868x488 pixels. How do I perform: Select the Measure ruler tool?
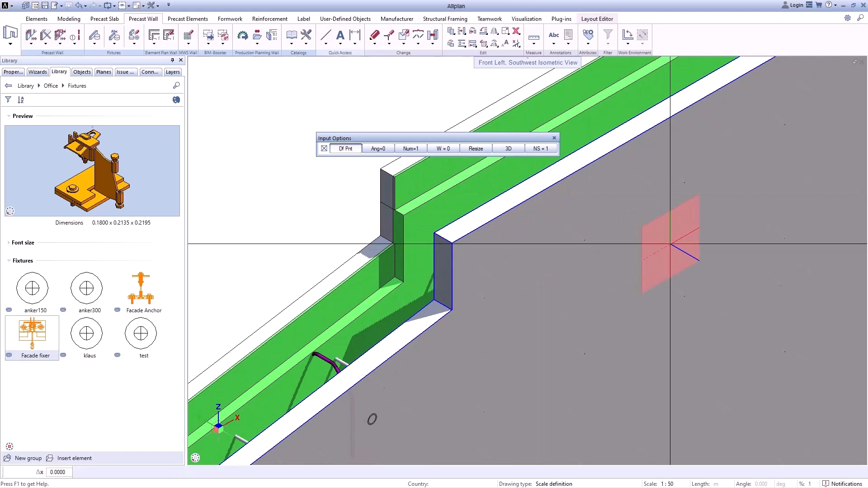point(533,37)
